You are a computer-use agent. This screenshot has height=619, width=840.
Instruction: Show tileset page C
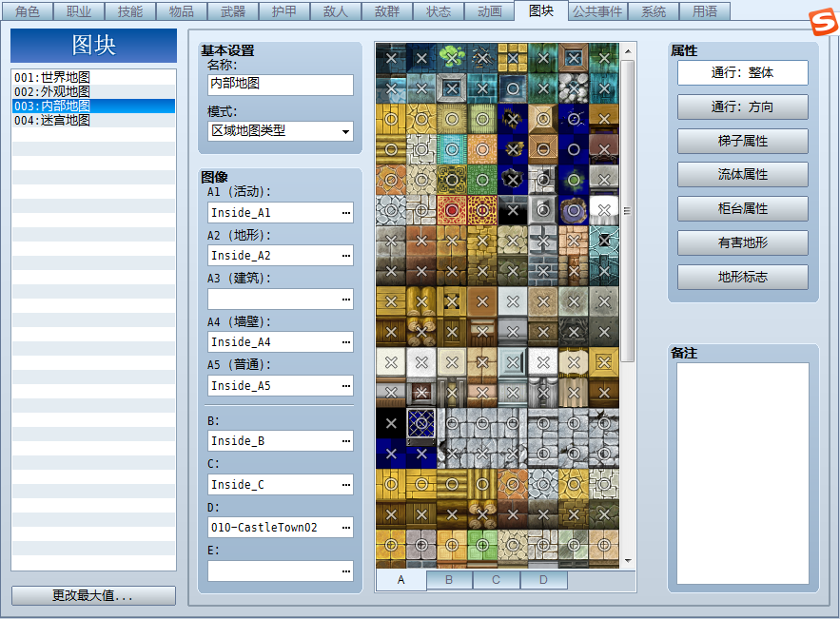[496, 579]
